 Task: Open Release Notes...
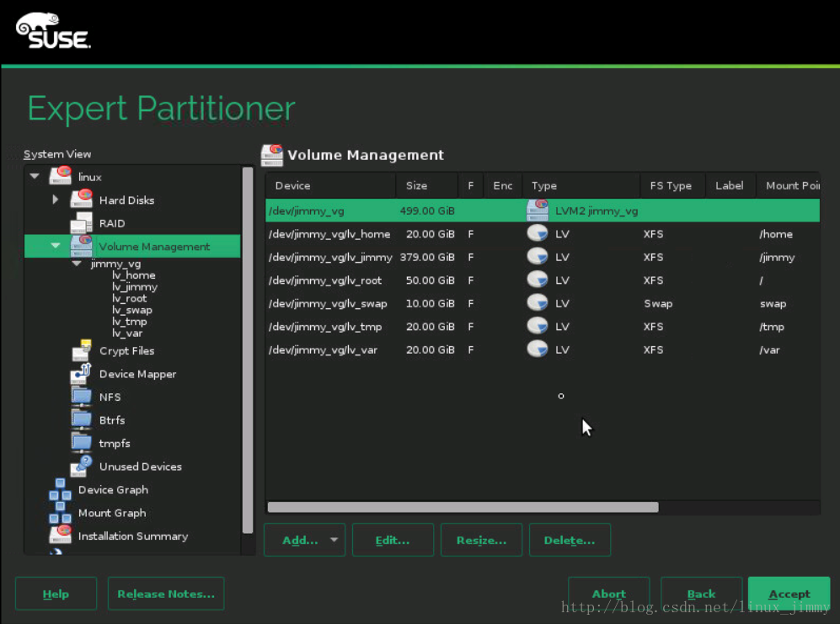pos(166,594)
